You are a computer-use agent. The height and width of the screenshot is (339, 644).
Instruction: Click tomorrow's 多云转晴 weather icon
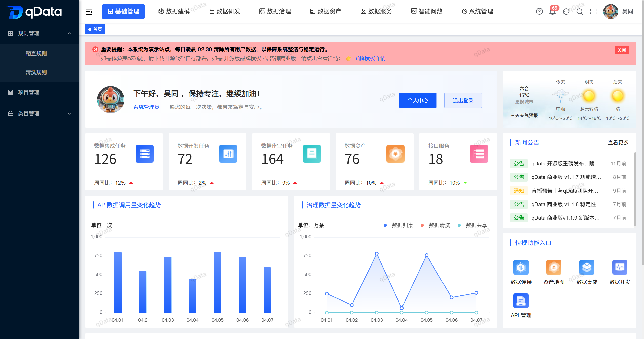(x=589, y=96)
